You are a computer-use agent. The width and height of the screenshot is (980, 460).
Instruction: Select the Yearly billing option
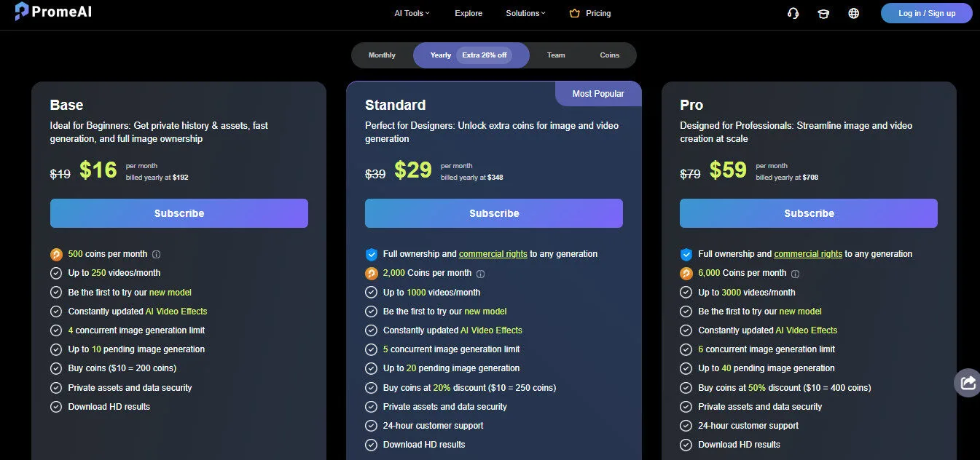[x=440, y=55]
